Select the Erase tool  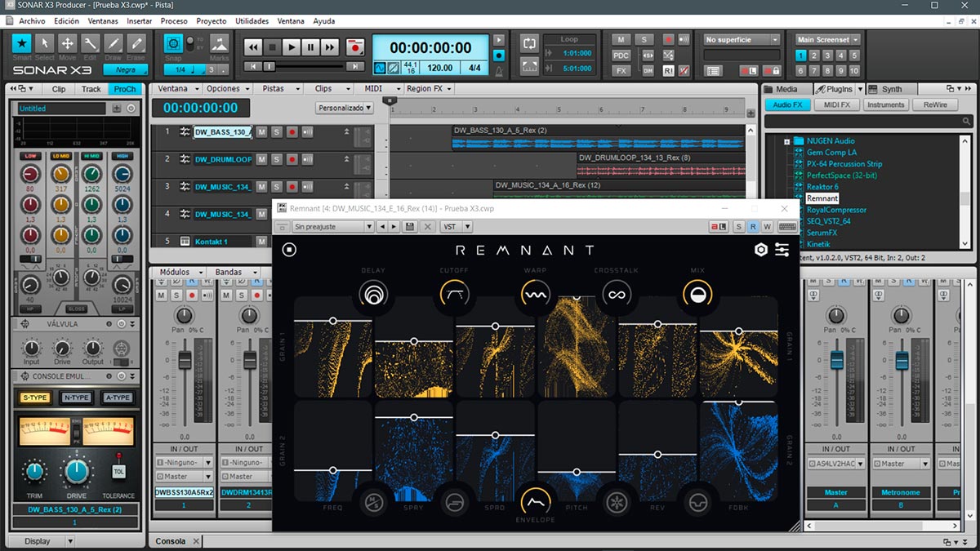point(136,43)
